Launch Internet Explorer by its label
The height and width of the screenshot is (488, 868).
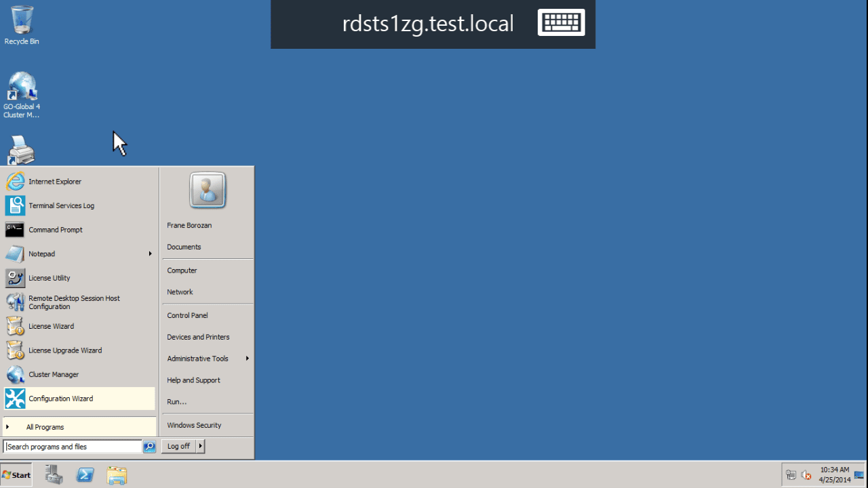click(55, 182)
